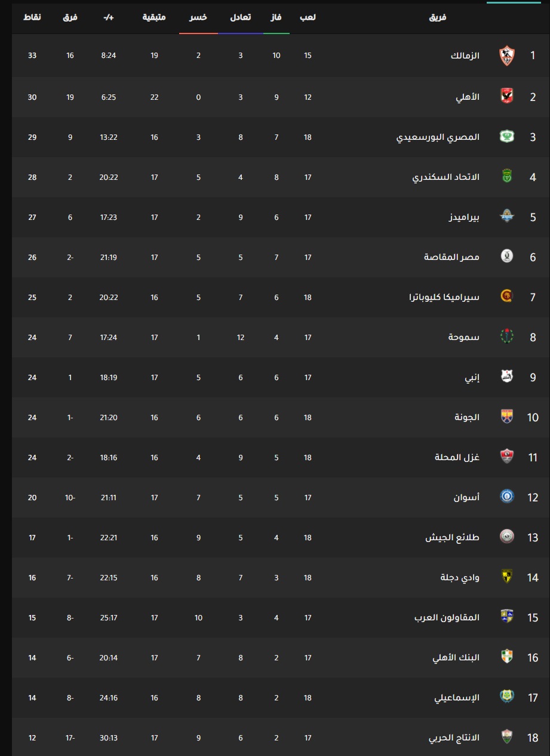Click the تعادل draws column header
This screenshot has width=550, height=756.
coord(241,17)
